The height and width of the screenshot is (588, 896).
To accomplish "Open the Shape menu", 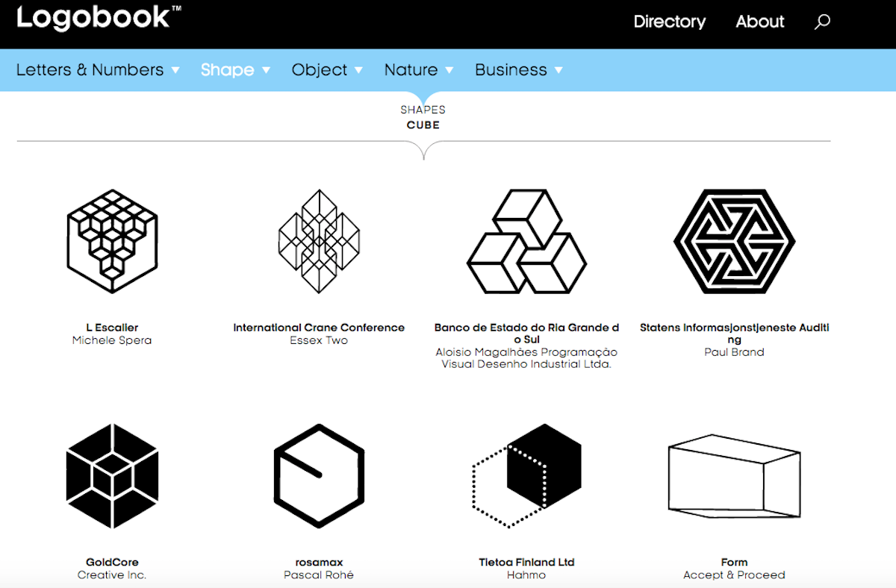I will [227, 70].
